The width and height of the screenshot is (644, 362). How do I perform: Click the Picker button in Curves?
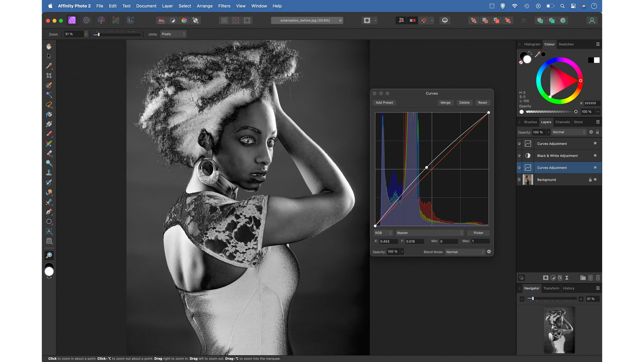click(x=478, y=233)
